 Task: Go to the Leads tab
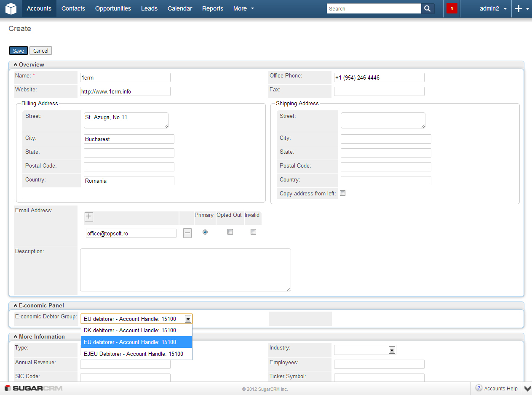[x=149, y=8]
